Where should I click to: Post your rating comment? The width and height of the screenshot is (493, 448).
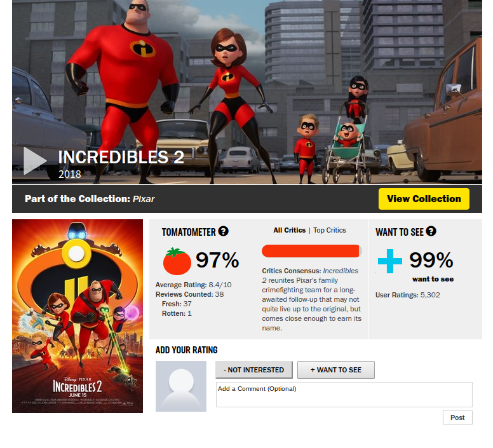pos(457,417)
